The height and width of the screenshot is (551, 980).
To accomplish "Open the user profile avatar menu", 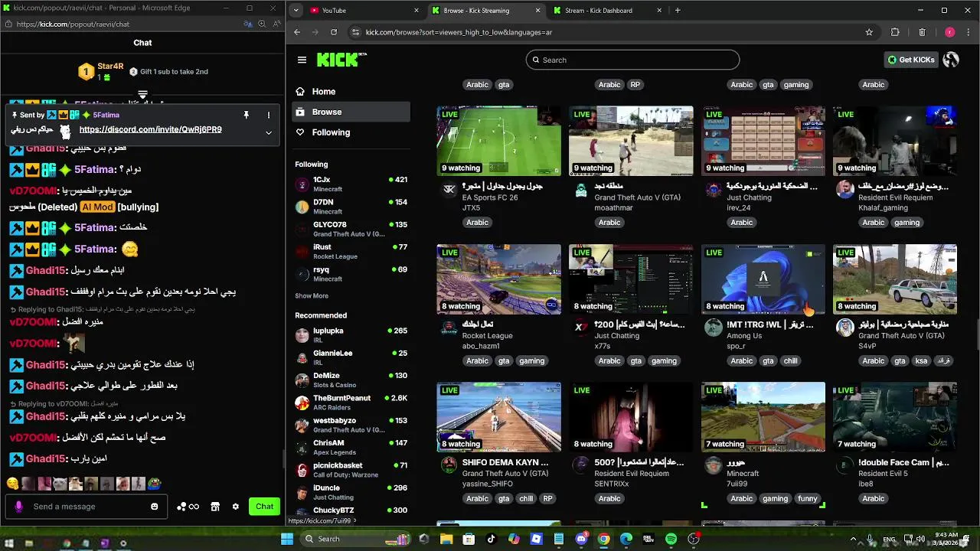I will (951, 60).
